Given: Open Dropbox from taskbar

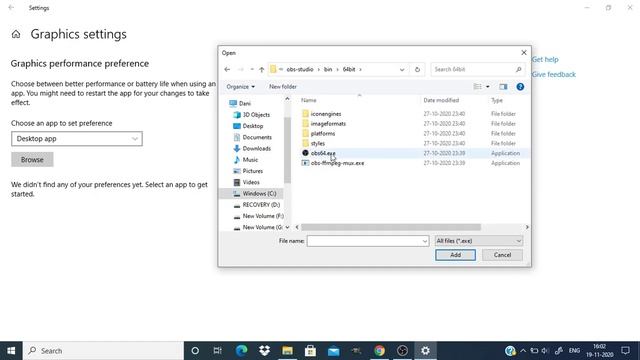Looking at the screenshot, I should 264,351.
